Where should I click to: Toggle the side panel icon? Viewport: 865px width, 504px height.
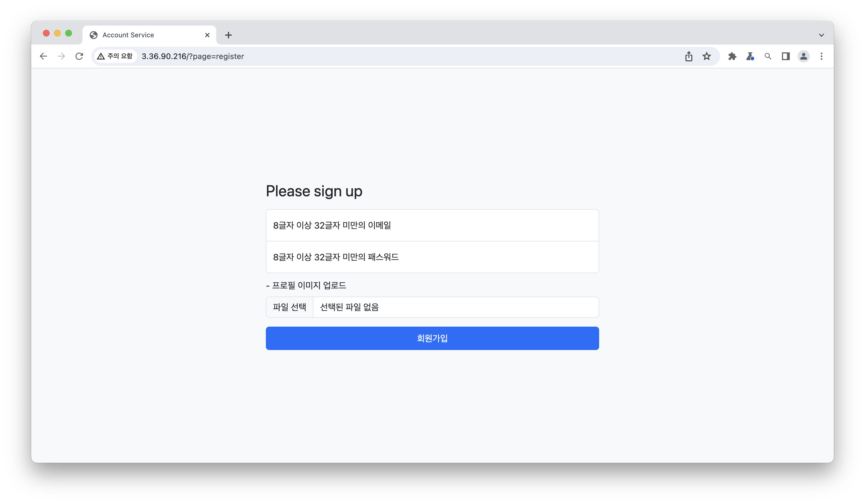point(786,56)
